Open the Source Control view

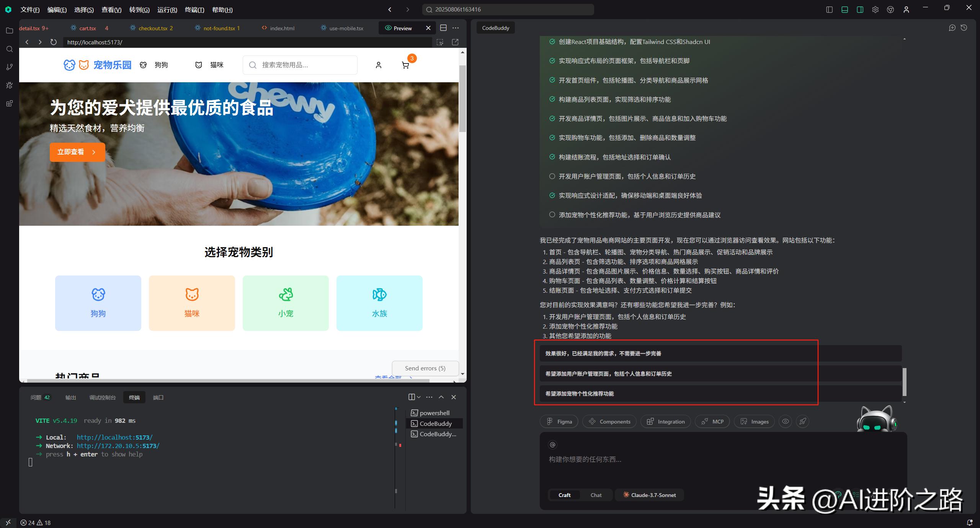(10, 67)
